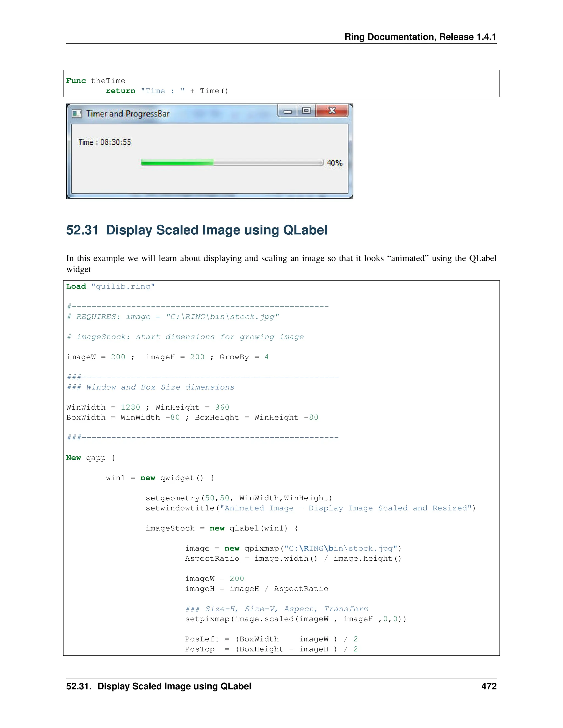Click the 52.31 Display Scaled Image heading
The height and width of the screenshot is (728, 563).
pos(197,230)
